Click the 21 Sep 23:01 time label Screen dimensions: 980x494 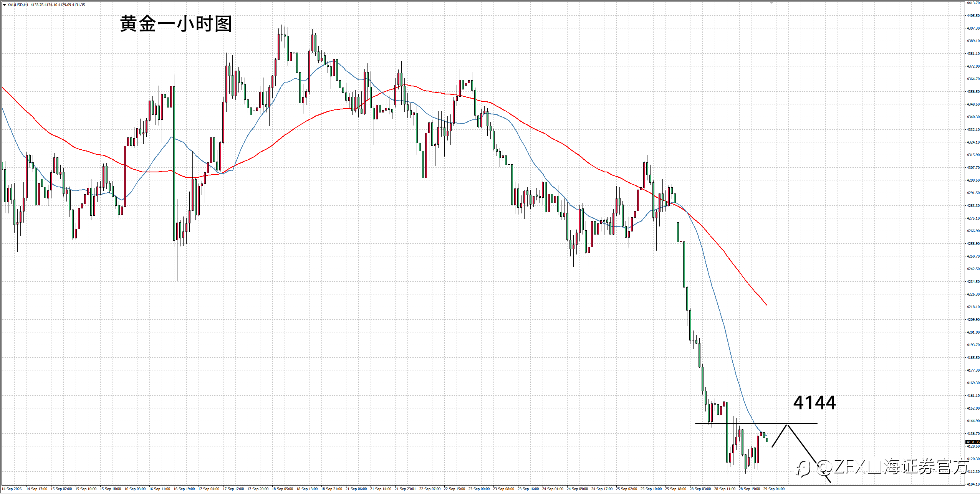tap(405, 489)
